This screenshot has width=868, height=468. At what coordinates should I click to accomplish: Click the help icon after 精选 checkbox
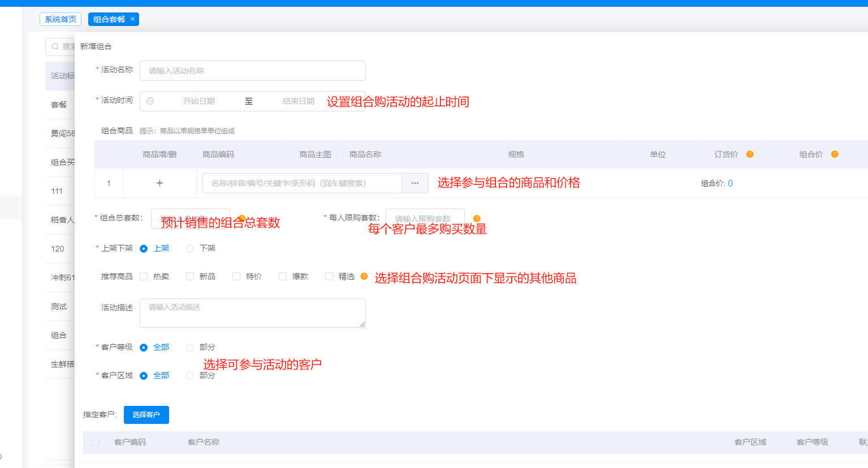pyautogui.click(x=364, y=276)
